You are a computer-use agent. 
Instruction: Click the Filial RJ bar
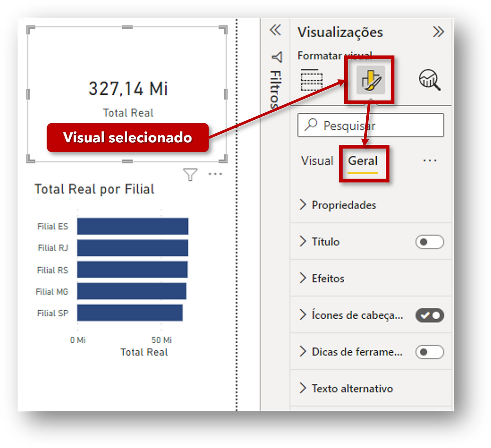click(x=133, y=248)
